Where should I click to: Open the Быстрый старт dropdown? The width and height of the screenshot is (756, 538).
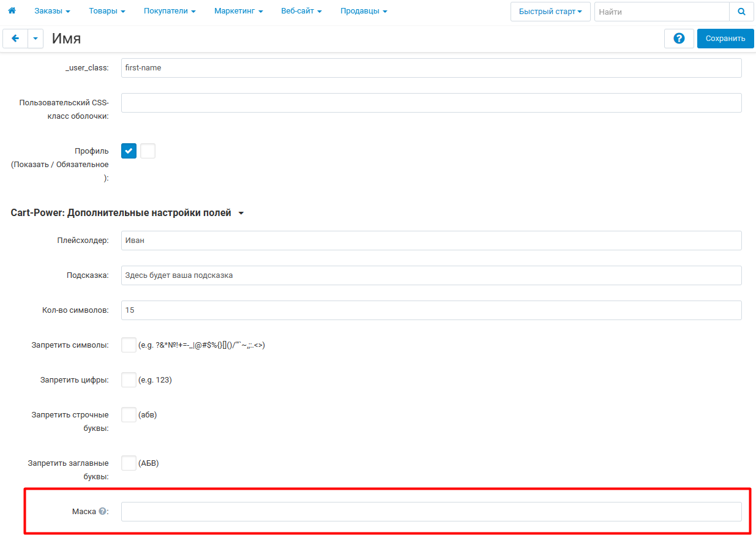click(550, 12)
